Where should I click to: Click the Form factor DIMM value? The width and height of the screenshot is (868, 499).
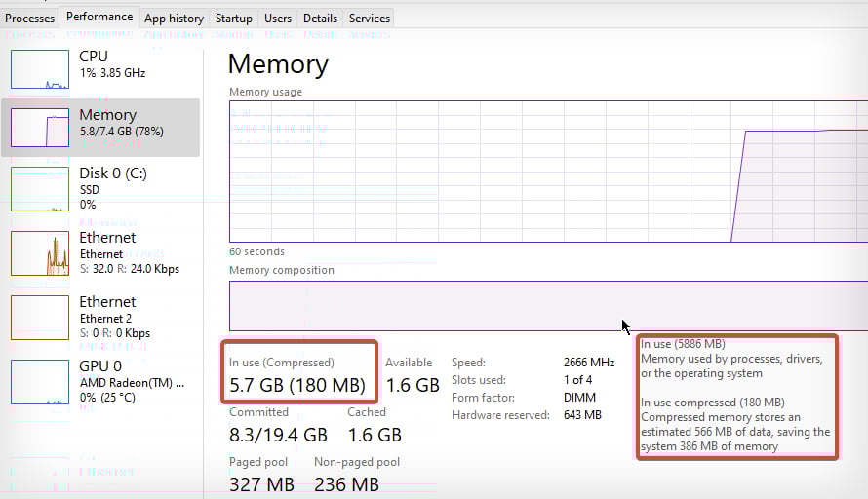pyautogui.click(x=579, y=398)
